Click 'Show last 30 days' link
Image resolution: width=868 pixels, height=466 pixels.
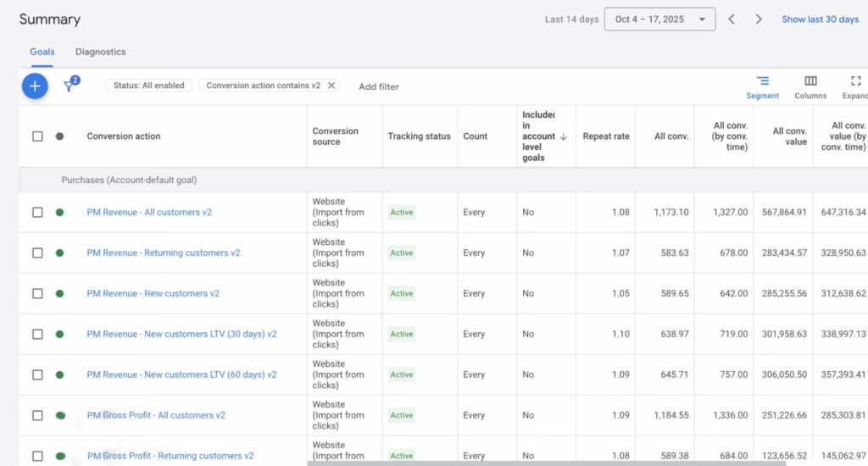tap(820, 19)
